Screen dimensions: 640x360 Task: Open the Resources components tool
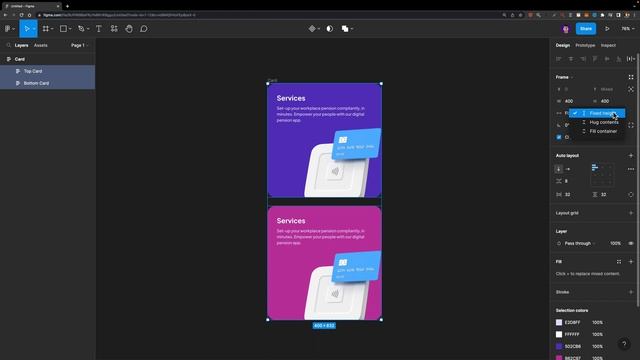[114, 29]
